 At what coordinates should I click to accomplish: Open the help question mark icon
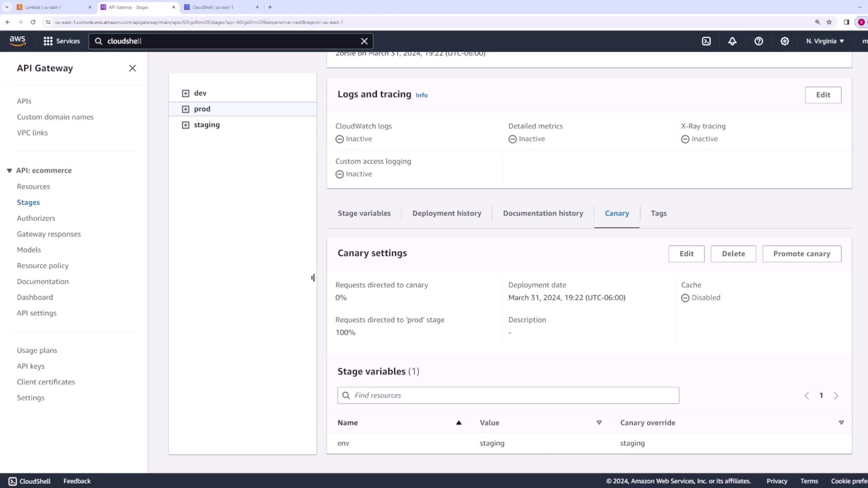pyautogui.click(x=759, y=41)
